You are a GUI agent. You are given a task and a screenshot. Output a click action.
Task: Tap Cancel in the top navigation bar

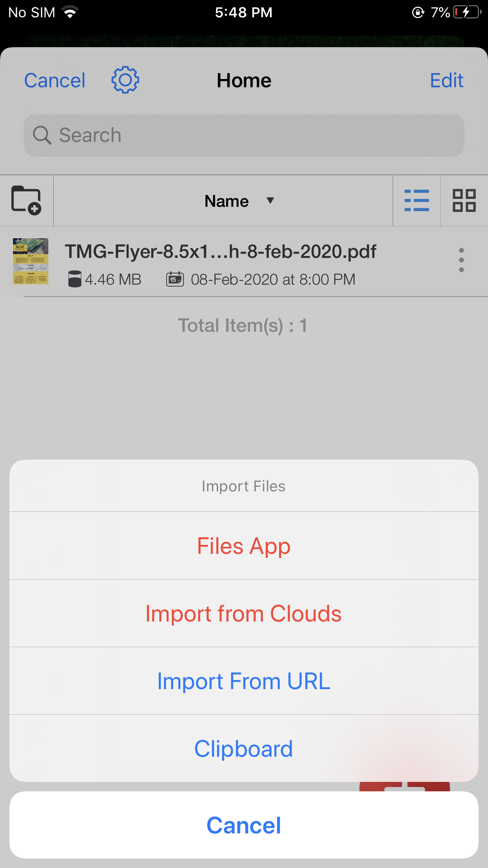pyautogui.click(x=55, y=81)
